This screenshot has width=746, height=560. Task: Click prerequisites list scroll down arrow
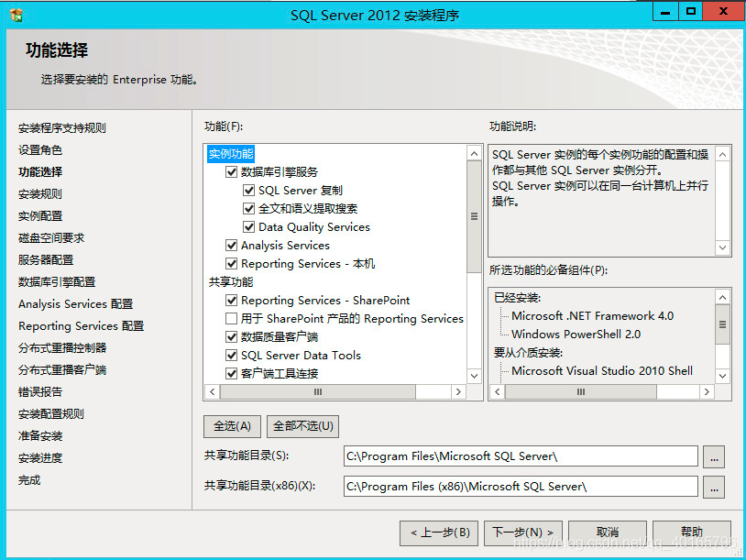coord(723,376)
